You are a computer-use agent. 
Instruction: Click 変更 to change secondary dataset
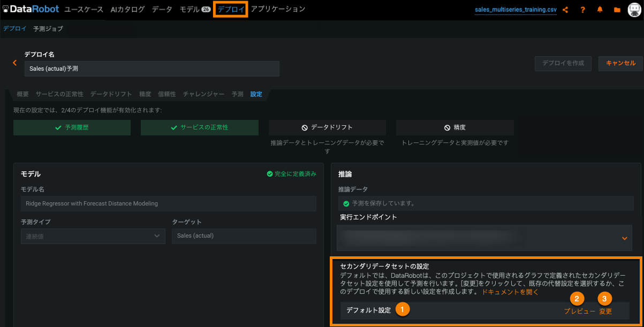tap(605, 311)
